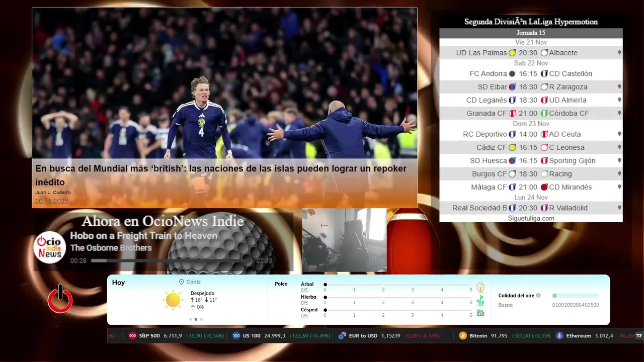Screen dimensions: 644x362
Task: Click the Calidad del aire quality bar
Action: pyautogui.click(x=576, y=296)
